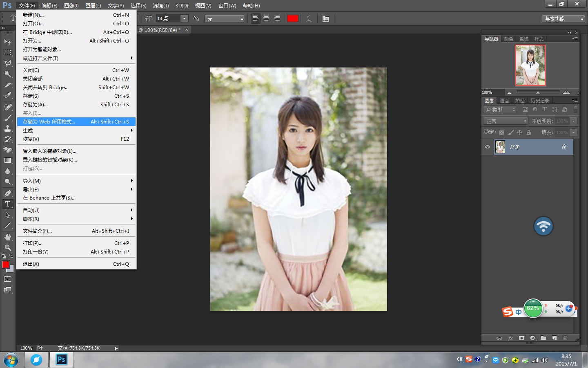The image size is (588, 368).
Task: Open the 基本功能 workspace dropdown
Action: 564,19
